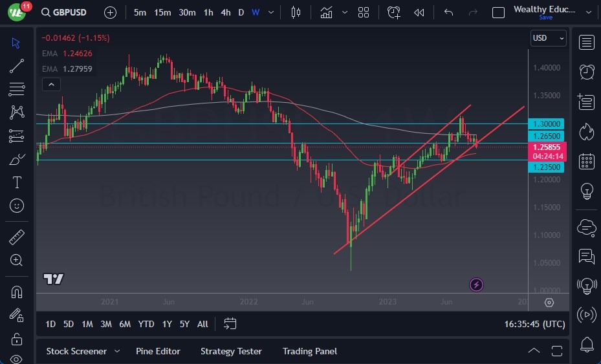Open the indicators chart icon

click(327, 12)
